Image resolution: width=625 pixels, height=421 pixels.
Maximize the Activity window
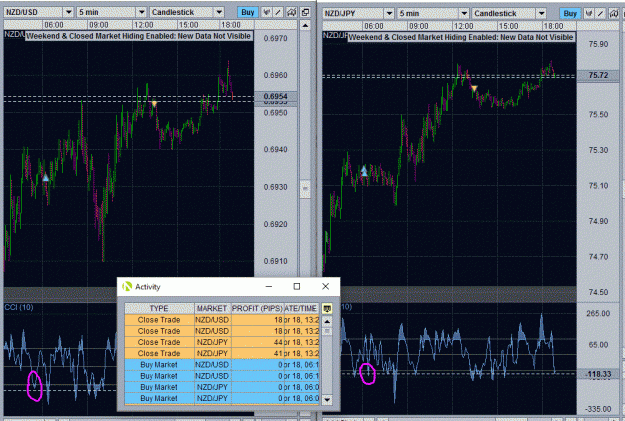(x=297, y=286)
